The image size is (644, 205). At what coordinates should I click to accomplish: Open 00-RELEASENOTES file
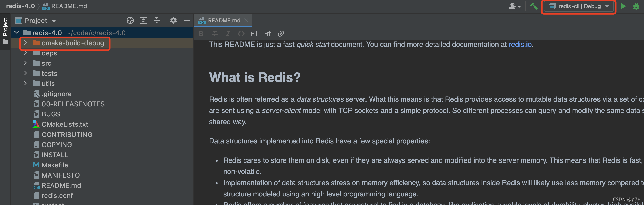point(73,104)
